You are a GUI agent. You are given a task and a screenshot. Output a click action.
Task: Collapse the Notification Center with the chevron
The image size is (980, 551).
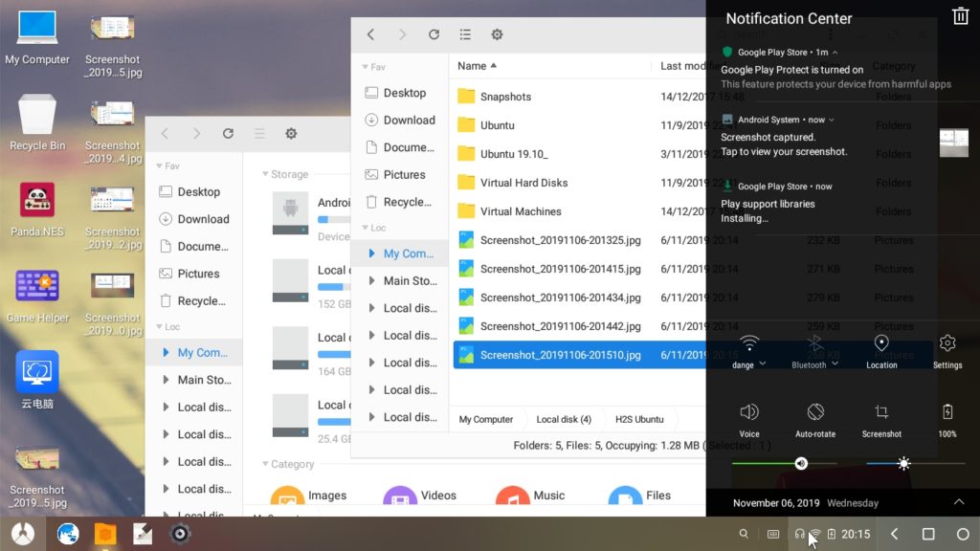click(x=959, y=502)
